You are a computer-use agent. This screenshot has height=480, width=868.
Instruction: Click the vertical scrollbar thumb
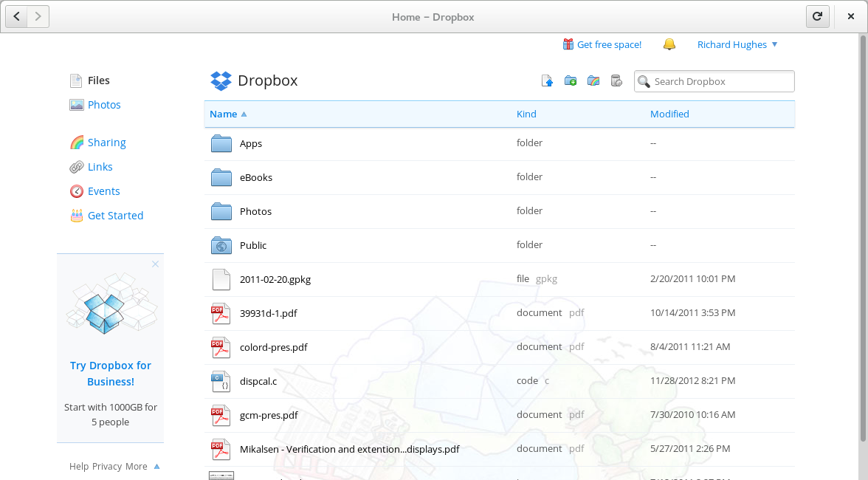[x=862, y=238]
